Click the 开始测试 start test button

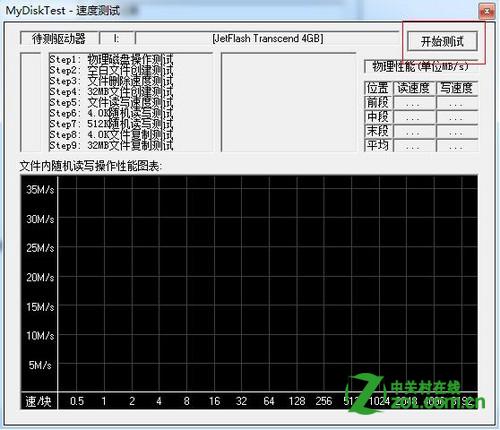coord(442,41)
